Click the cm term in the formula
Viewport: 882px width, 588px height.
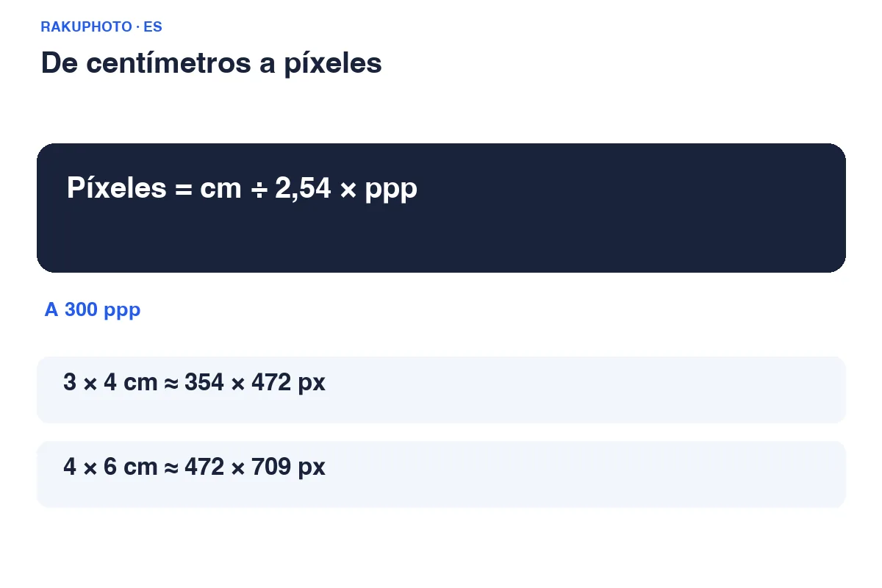click(x=220, y=190)
